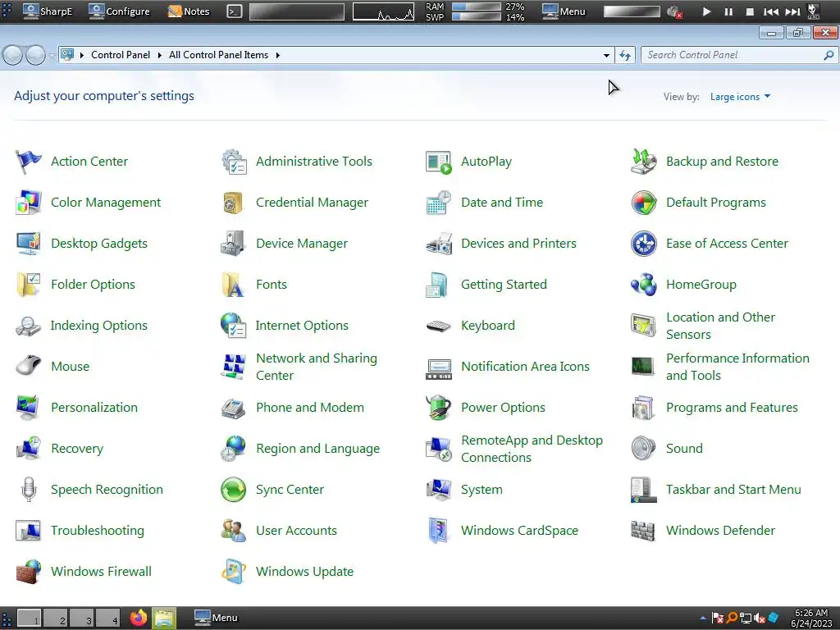The width and height of the screenshot is (840, 630).
Task: Expand arrow after All Control Panel Items
Action: click(277, 55)
